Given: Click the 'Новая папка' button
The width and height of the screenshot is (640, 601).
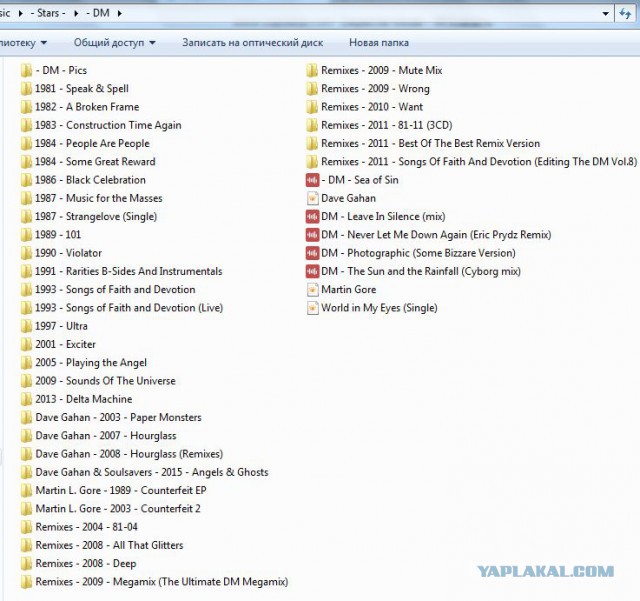Looking at the screenshot, I should pos(379,43).
